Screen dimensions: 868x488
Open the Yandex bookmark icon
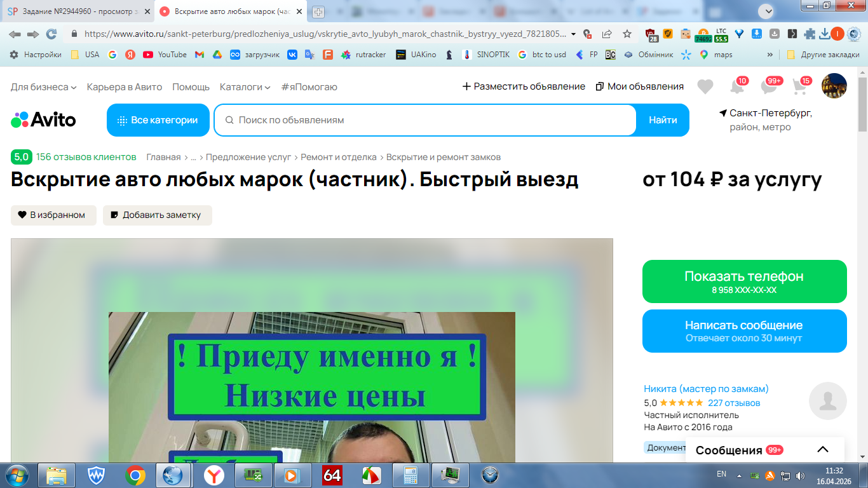(130, 55)
